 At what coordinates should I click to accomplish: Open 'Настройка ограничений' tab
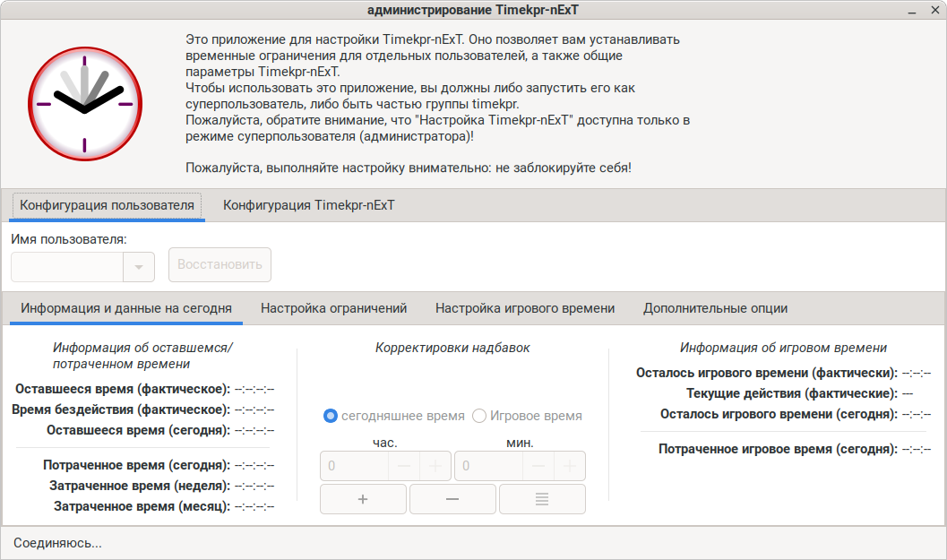click(x=334, y=308)
